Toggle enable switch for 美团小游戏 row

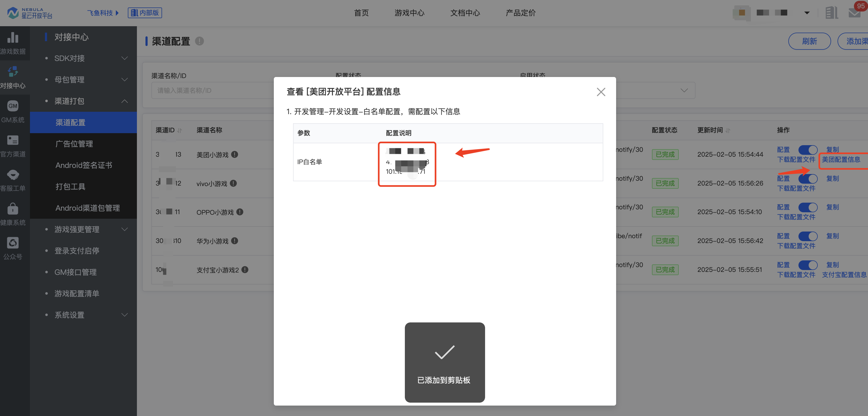point(808,150)
